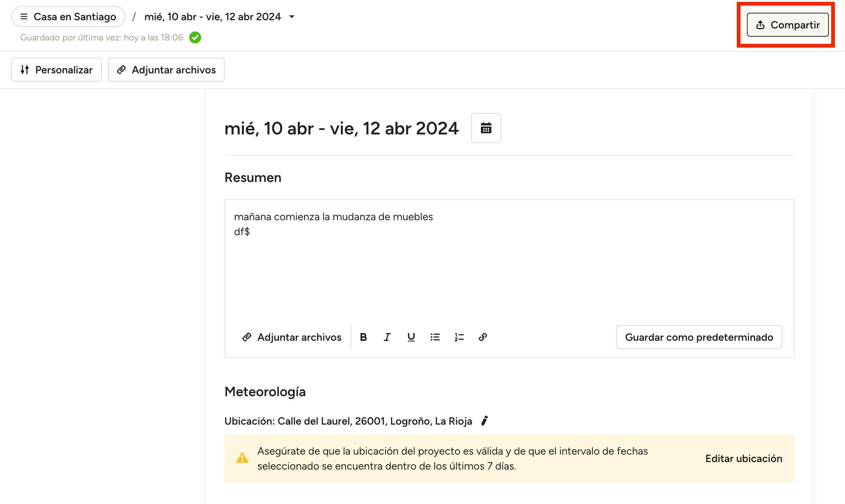Expand the date range dropdown arrow
Screen dimensions: 845x504
point(292,17)
